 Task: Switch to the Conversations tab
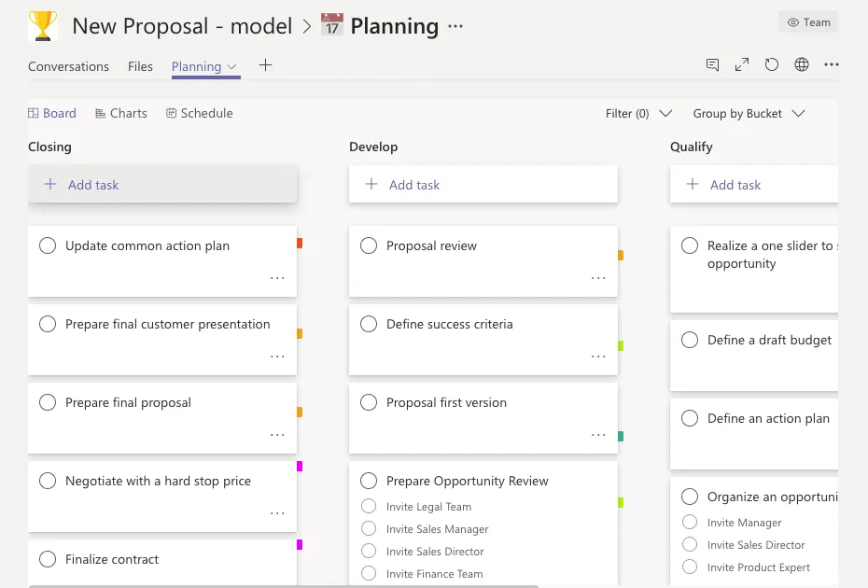pos(69,66)
